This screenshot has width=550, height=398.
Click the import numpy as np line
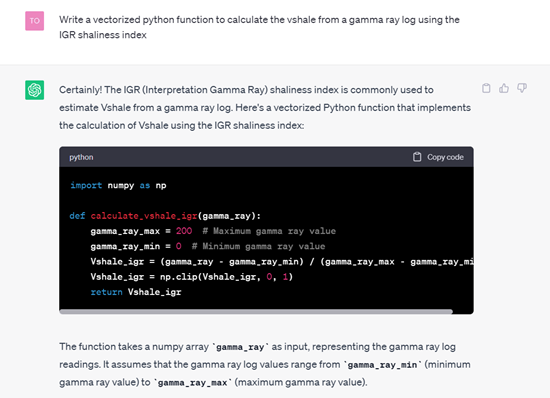click(x=118, y=185)
